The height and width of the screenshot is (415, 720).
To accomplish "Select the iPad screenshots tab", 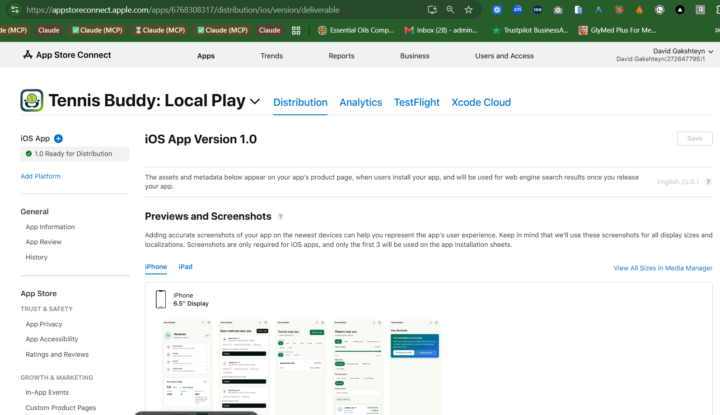I will tap(185, 267).
